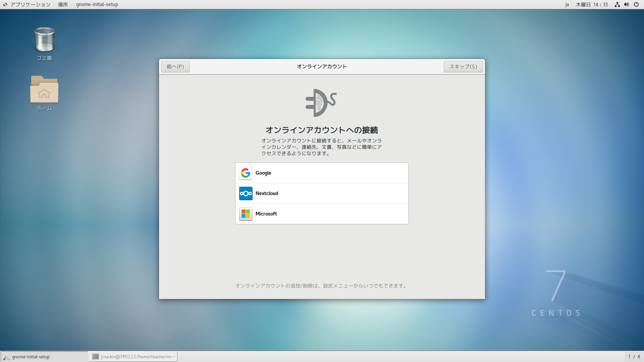Click the footer note about 設定メニュー
This screenshot has height=362, width=644.
pyautogui.click(x=322, y=286)
